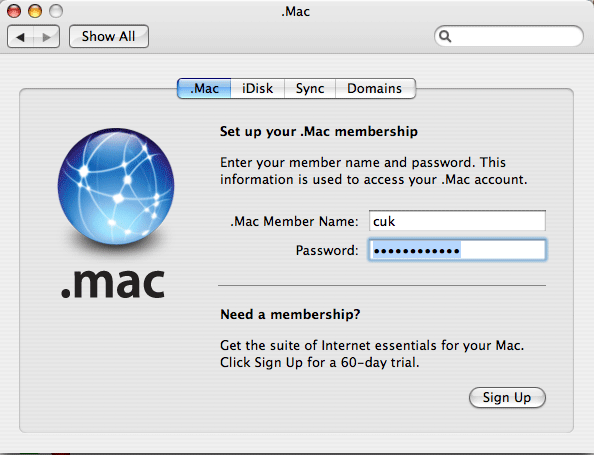Open the Domains tab
This screenshot has width=594, height=455.
click(375, 88)
